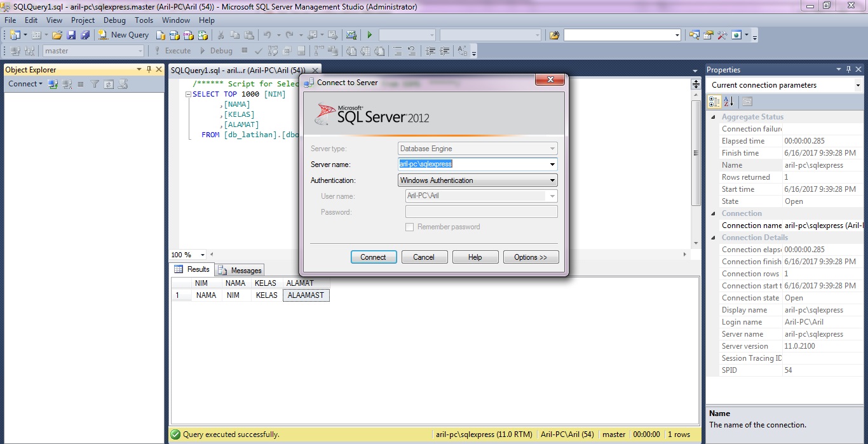Collapse the SELECT statement outline
The image size is (868, 444).
coord(188,95)
